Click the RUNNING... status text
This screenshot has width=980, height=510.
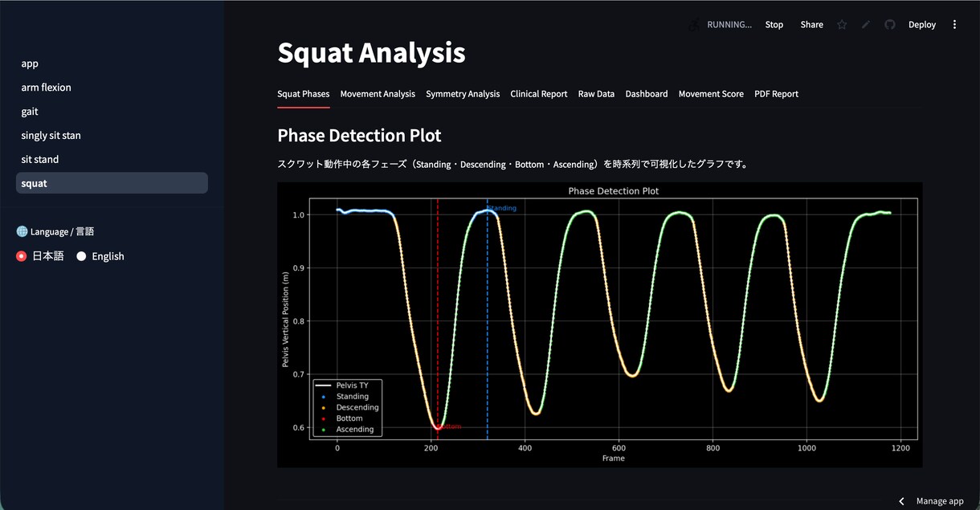[x=729, y=25]
